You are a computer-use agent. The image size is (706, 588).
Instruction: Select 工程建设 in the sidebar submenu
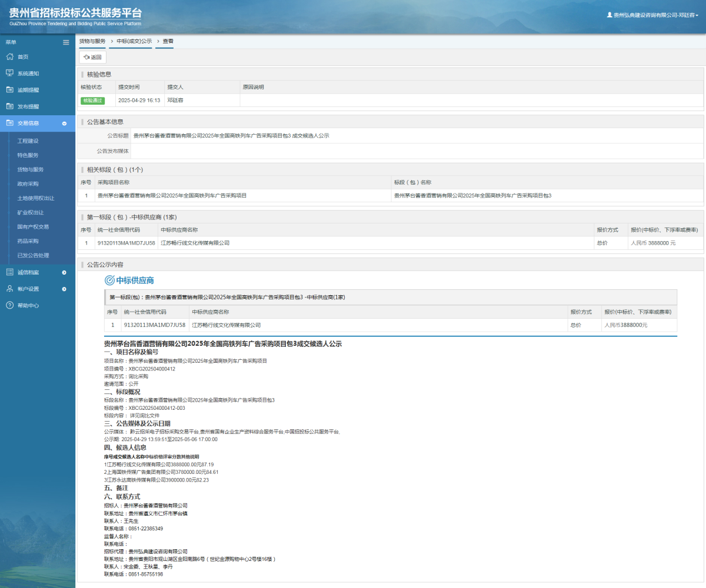click(x=28, y=141)
